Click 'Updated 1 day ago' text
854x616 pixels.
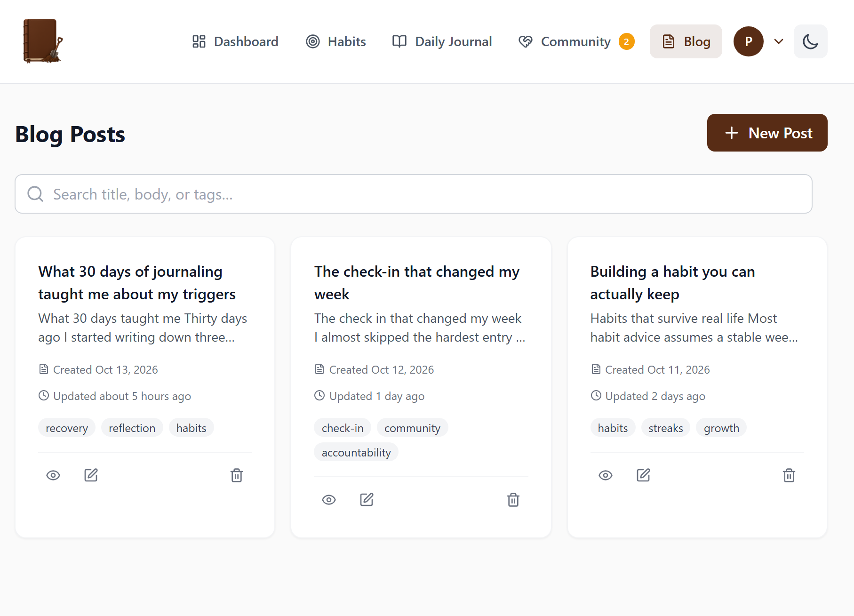click(377, 396)
